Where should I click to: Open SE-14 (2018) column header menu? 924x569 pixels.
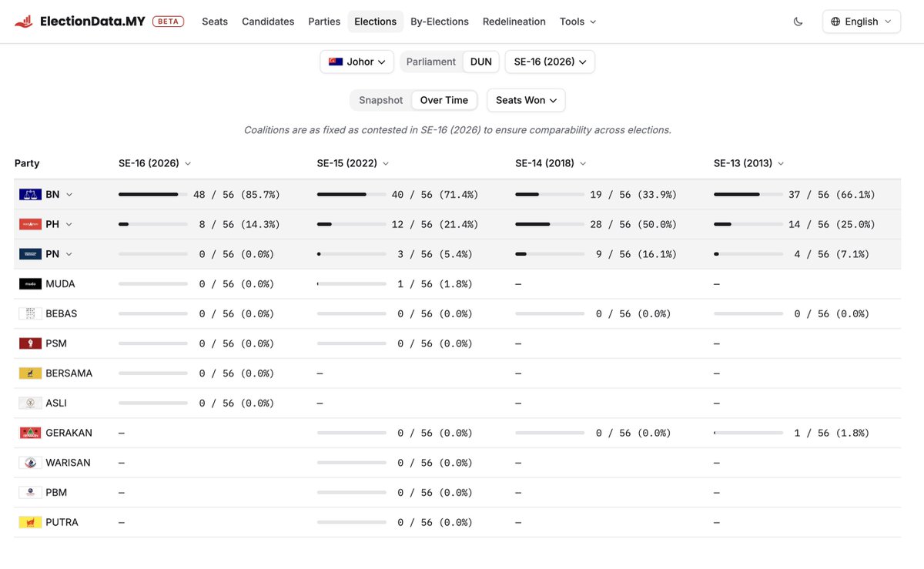click(551, 163)
